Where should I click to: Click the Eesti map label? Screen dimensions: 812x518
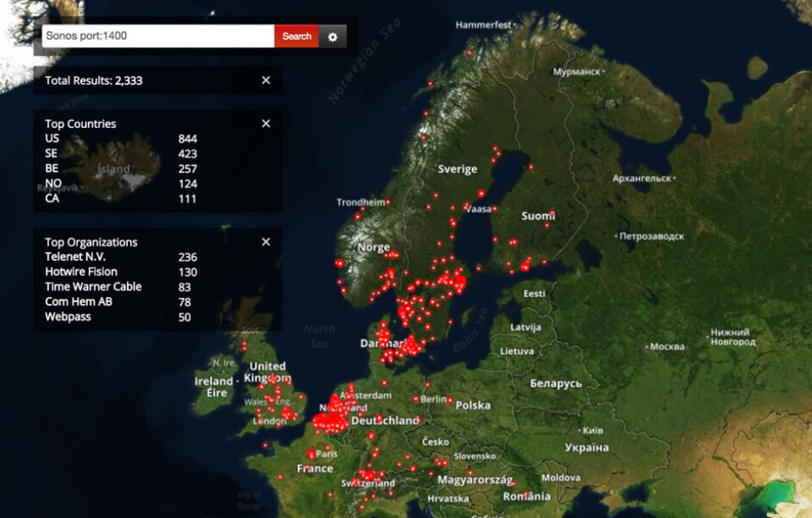click(x=534, y=294)
